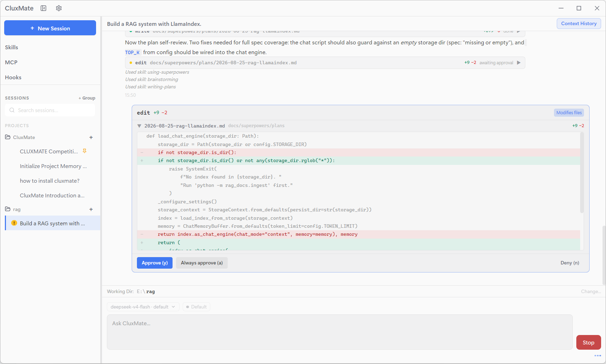Image resolution: width=606 pixels, height=364 pixels.
Task: Click 'Used skill: brainstorming' text
Action: tap(152, 80)
